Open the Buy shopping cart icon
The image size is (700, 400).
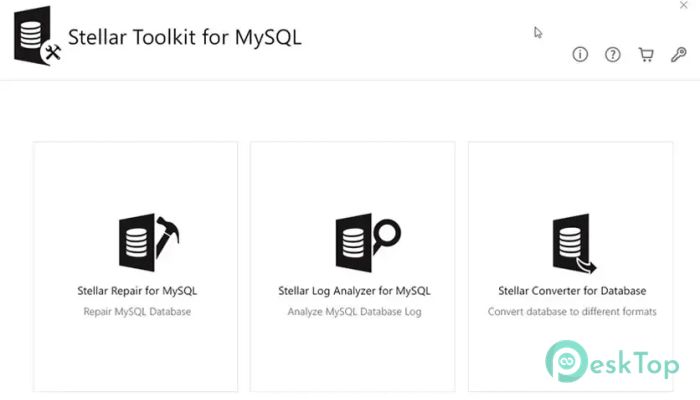tap(646, 54)
